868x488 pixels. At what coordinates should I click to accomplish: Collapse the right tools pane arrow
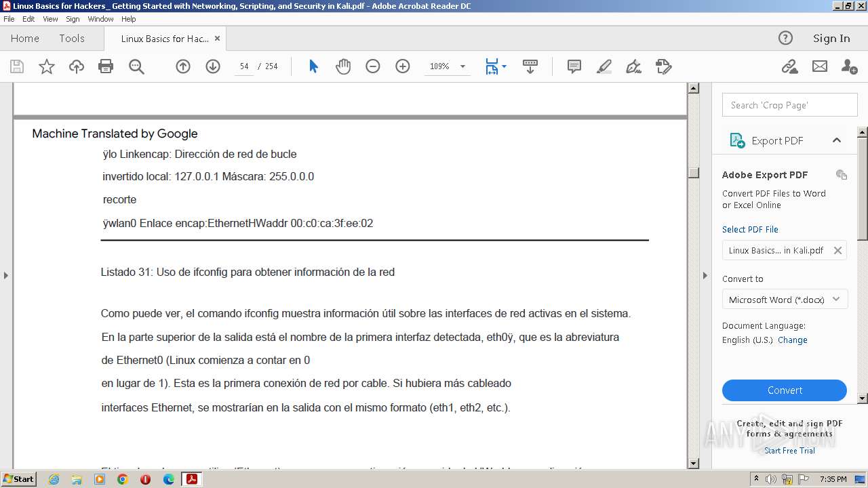705,275
